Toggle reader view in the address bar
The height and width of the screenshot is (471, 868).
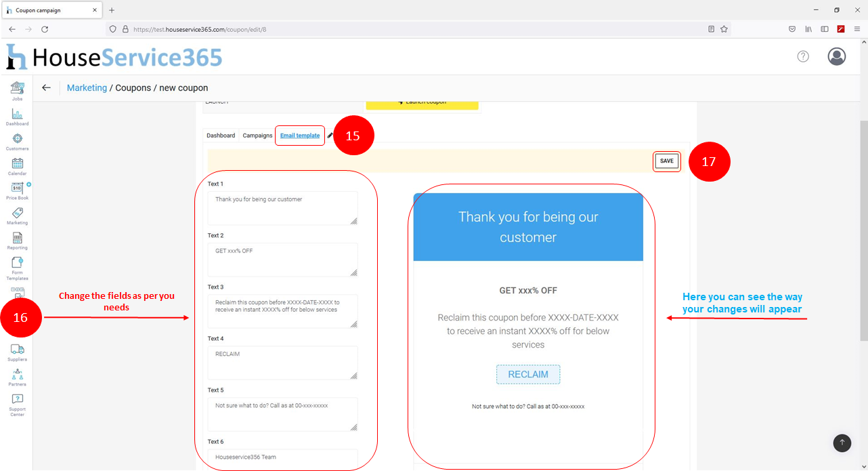click(x=711, y=29)
